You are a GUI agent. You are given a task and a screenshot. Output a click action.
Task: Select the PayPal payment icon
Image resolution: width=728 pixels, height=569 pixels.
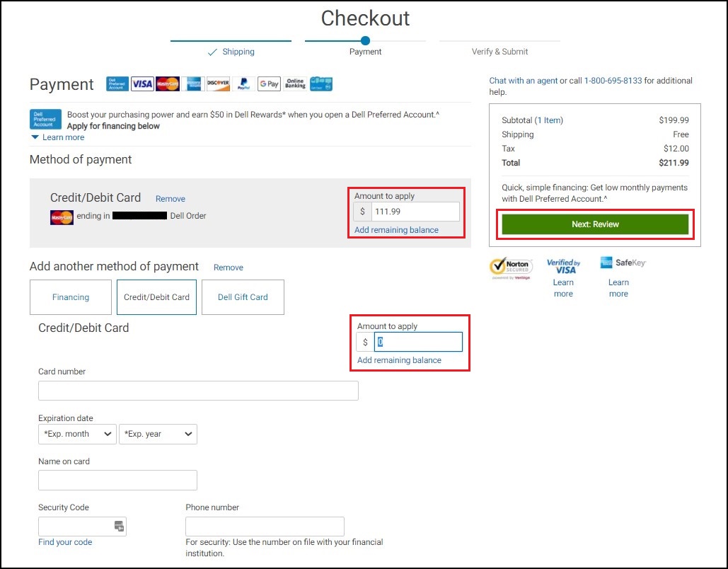(x=243, y=84)
